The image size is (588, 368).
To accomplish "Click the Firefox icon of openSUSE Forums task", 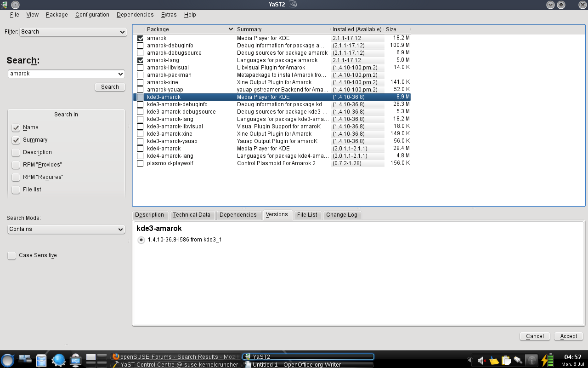I will [116, 356].
